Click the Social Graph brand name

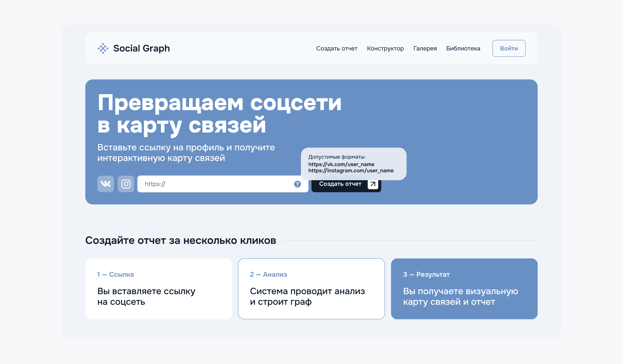coord(141,49)
